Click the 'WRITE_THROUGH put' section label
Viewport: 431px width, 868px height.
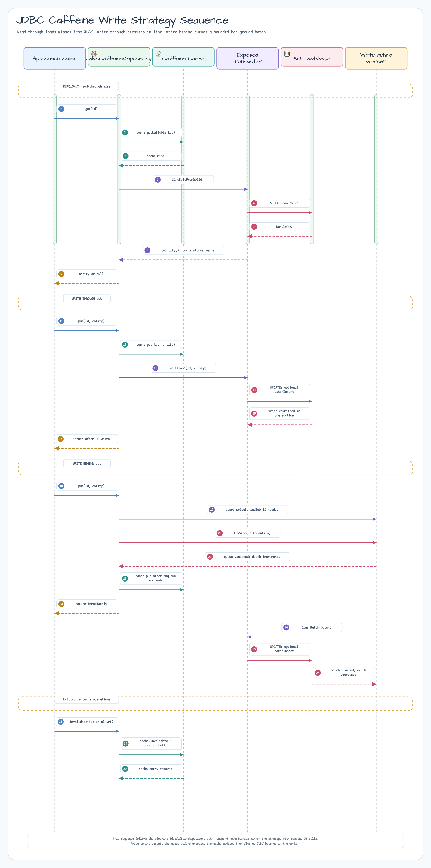(87, 299)
